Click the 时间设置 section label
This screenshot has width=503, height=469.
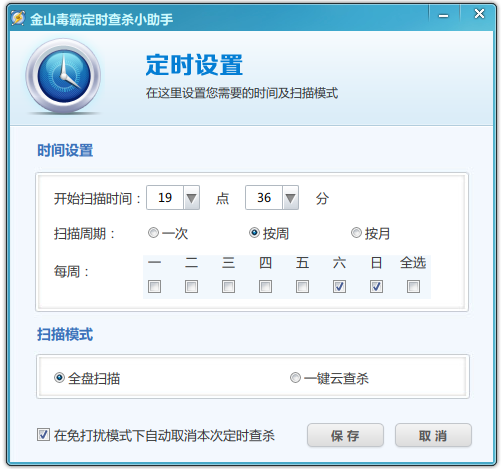[x=65, y=150]
